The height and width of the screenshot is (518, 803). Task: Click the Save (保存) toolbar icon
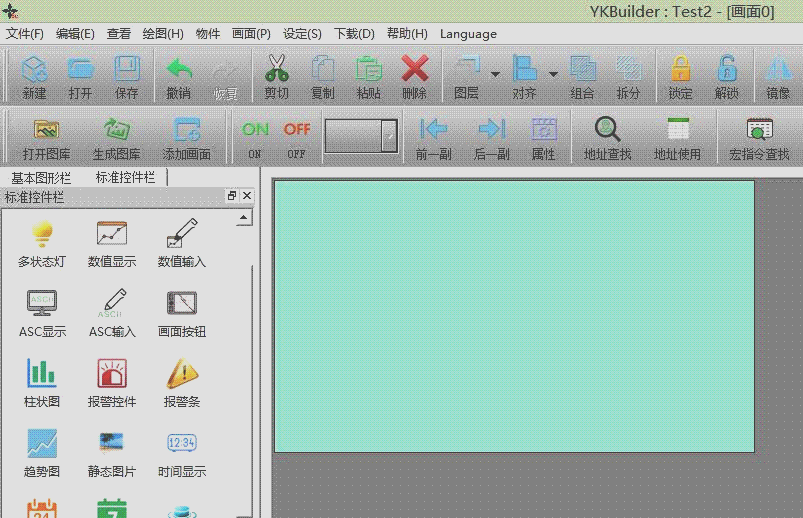pyautogui.click(x=126, y=76)
